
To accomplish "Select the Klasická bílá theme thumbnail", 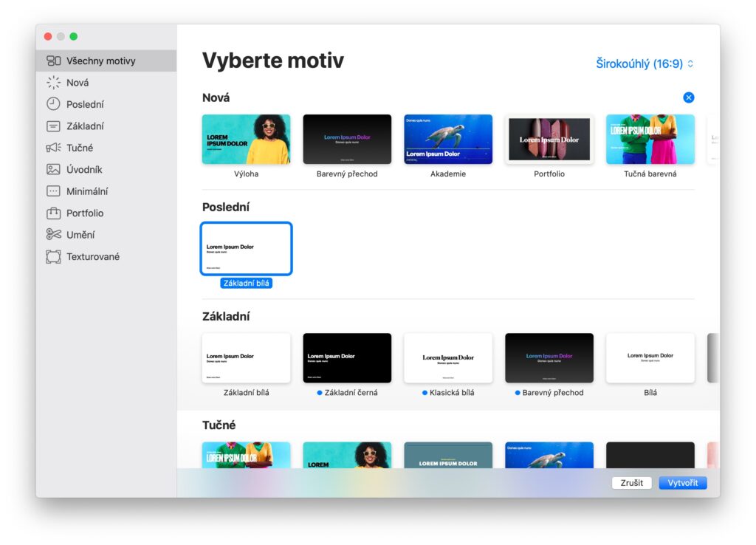I will pyautogui.click(x=448, y=357).
